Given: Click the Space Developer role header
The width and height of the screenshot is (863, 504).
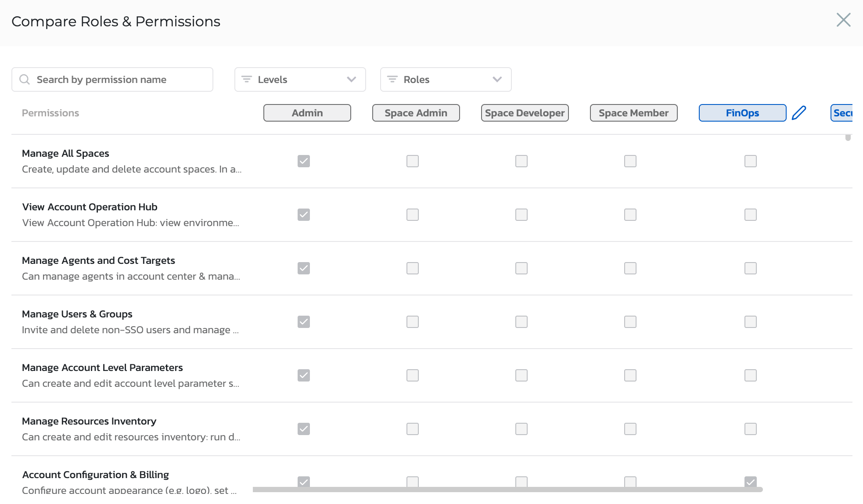Looking at the screenshot, I should click(525, 113).
